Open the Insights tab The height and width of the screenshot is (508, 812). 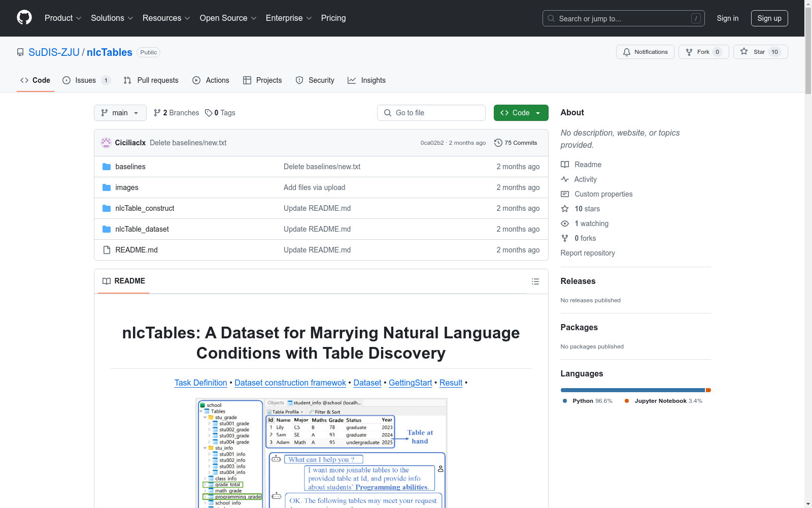click(366, 80)
